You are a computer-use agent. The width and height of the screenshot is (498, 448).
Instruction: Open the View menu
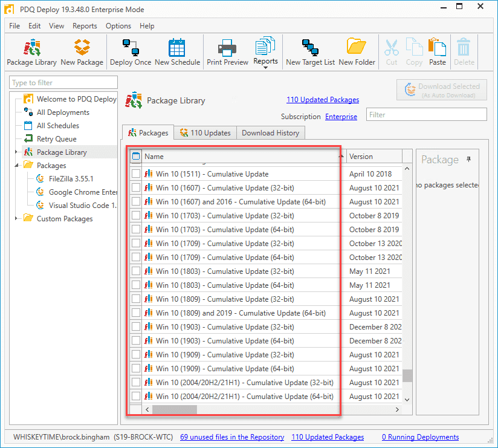[x=57, y=26]
